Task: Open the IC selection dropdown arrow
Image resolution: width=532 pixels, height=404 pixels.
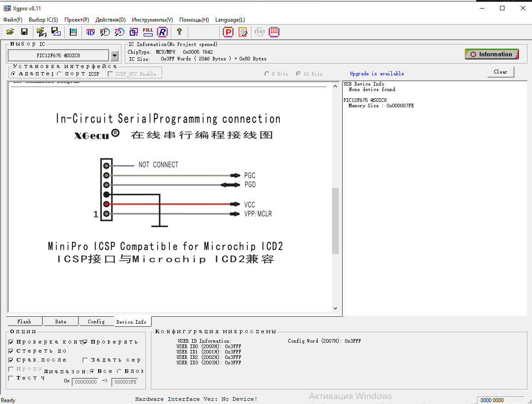Action: [x=114, y=55]
